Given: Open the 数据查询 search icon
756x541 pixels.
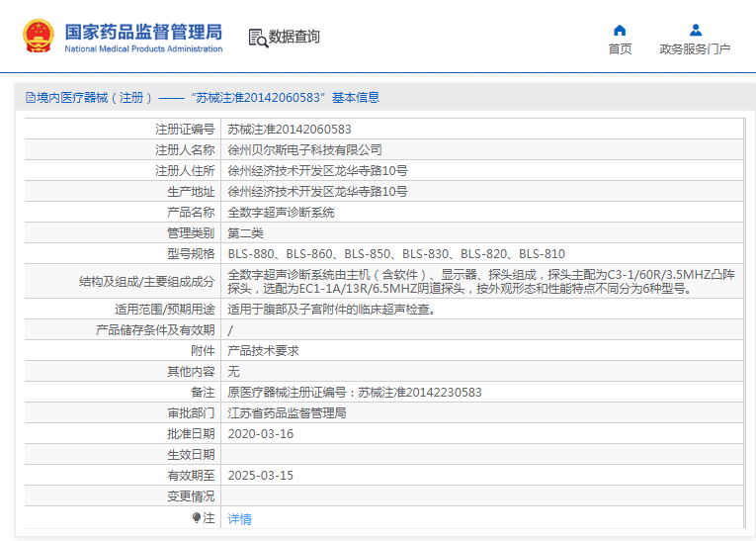Looking at the screenshot, I should pyautogui.click(x=258, y=38).
